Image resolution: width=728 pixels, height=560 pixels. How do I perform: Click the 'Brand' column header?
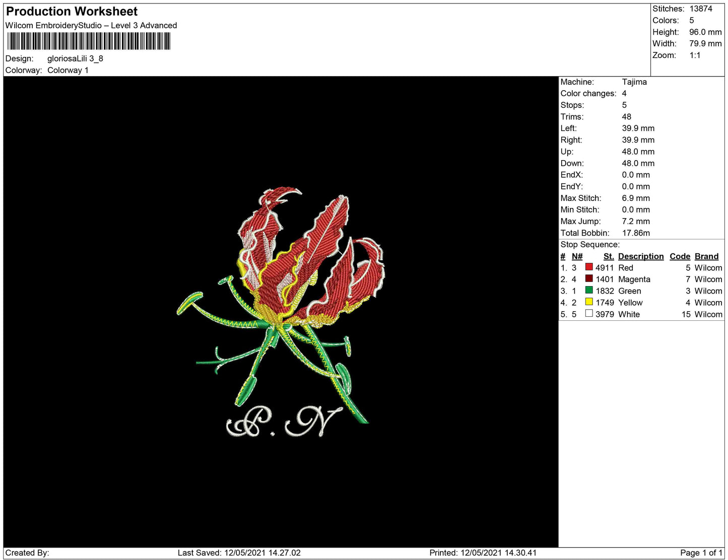pyautogui.click(x=706, y=256)
